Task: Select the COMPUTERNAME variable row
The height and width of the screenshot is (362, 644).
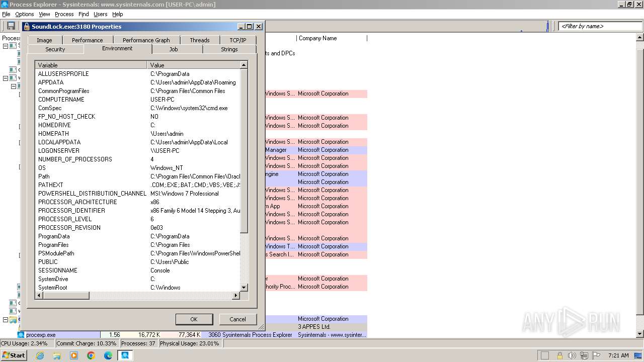Action: click(x=137, y=100)
